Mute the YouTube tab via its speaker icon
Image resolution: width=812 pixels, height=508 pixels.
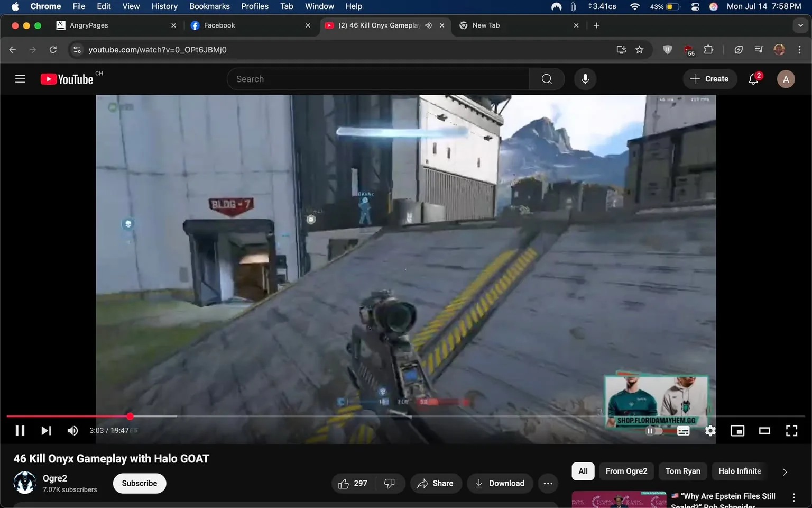(x=428, y=25)
